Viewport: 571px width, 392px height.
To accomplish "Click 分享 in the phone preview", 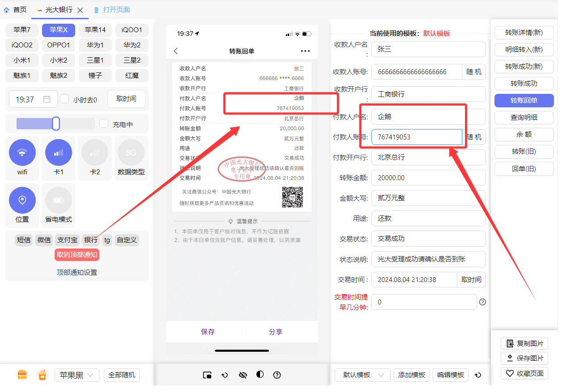I will pos(276,332).
